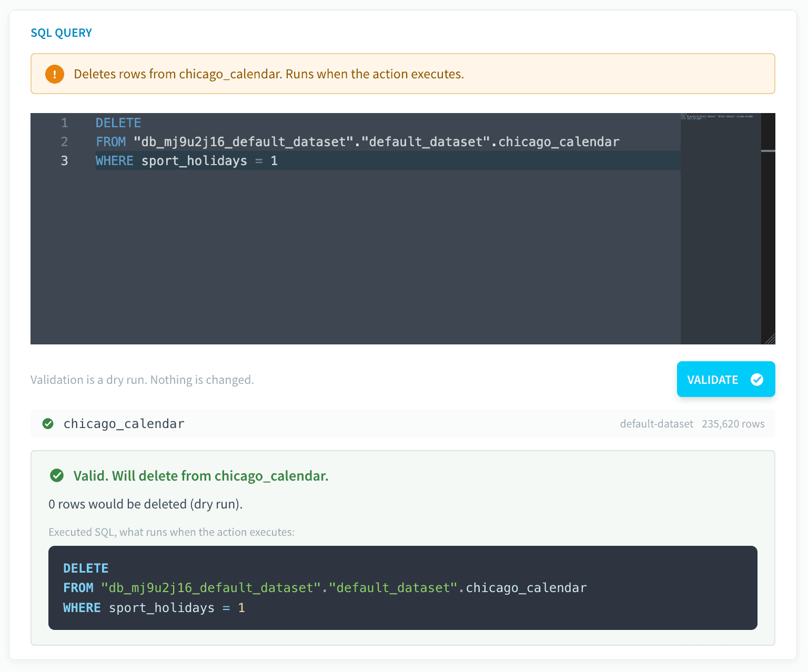Click line number 1 in the gutter
808x672 pixels.
[64, 123]
